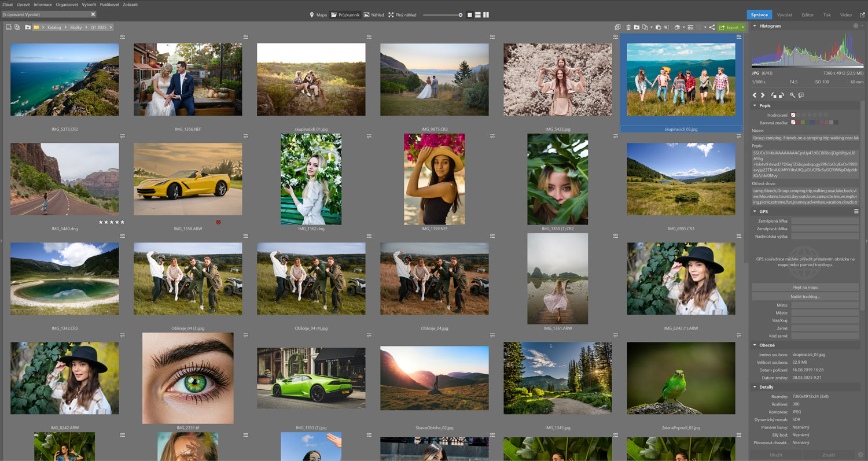Viewport: 868px width, 461px height.
Task: Click the X to clear the filter field
Action: (93, 14)
